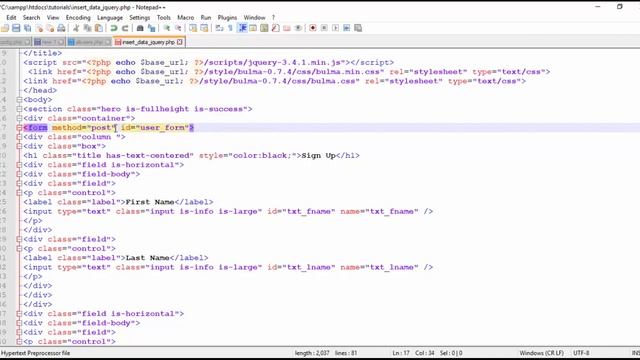
Task: Open the Settings menu
Action: coord(140,18)
